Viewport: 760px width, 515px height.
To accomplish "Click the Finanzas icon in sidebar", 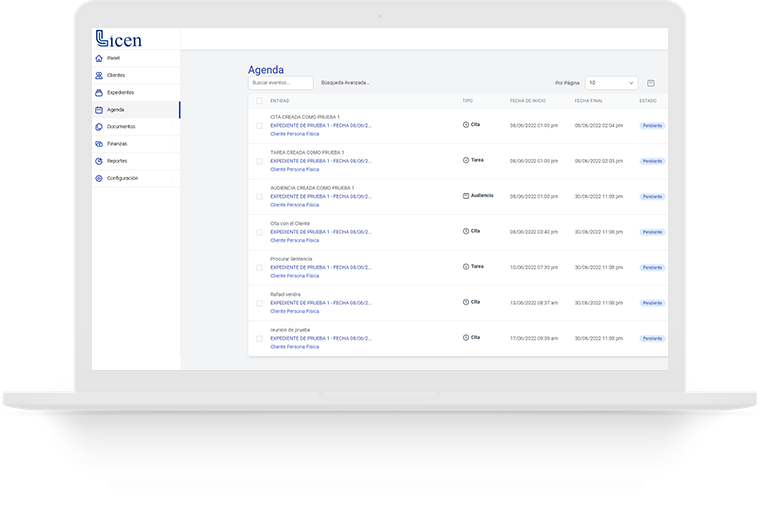I will 98,144.
